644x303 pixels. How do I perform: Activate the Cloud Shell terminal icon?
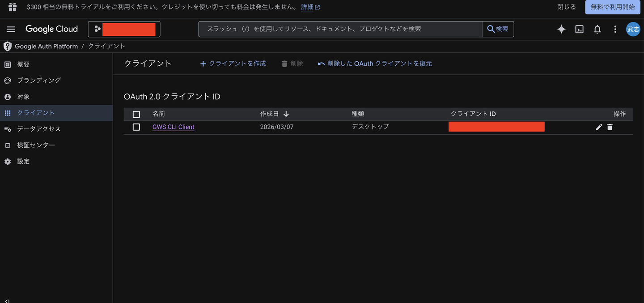(579, 29)
